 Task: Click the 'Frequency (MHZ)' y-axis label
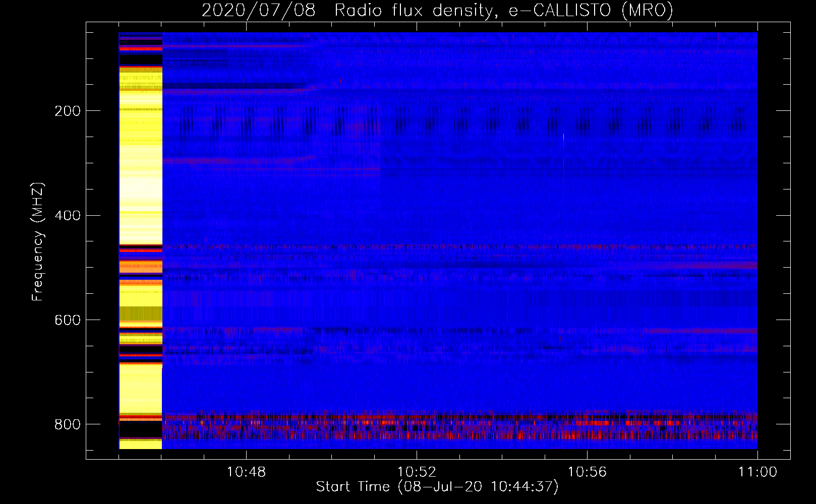click(x=38, y=242)
